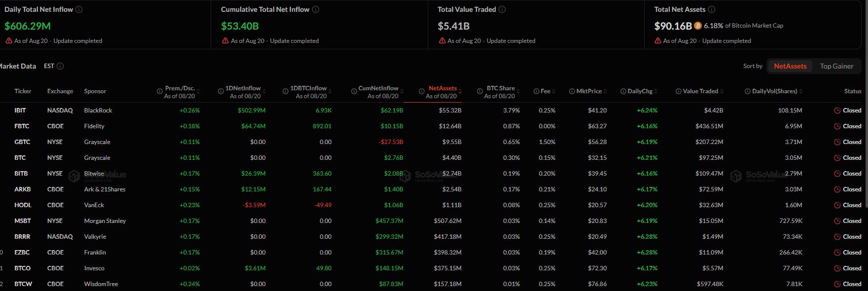Open the BITB ticker

[21, 174]
